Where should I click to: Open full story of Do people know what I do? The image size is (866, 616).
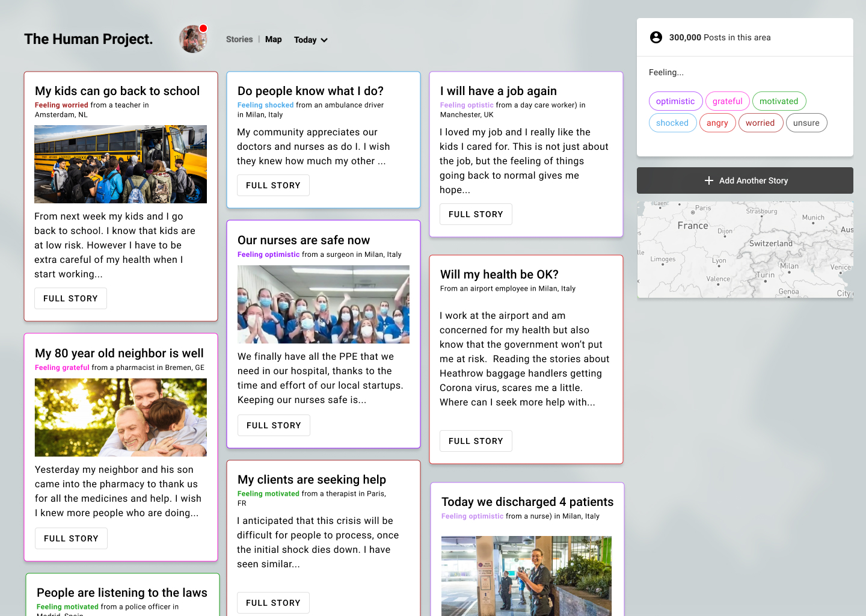click(273, 185)
